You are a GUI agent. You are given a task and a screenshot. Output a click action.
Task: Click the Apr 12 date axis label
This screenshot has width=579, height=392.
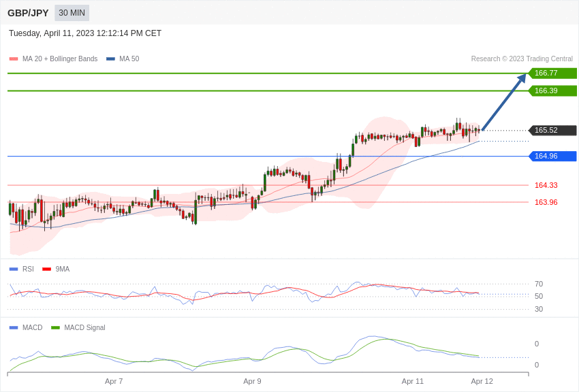482,381
